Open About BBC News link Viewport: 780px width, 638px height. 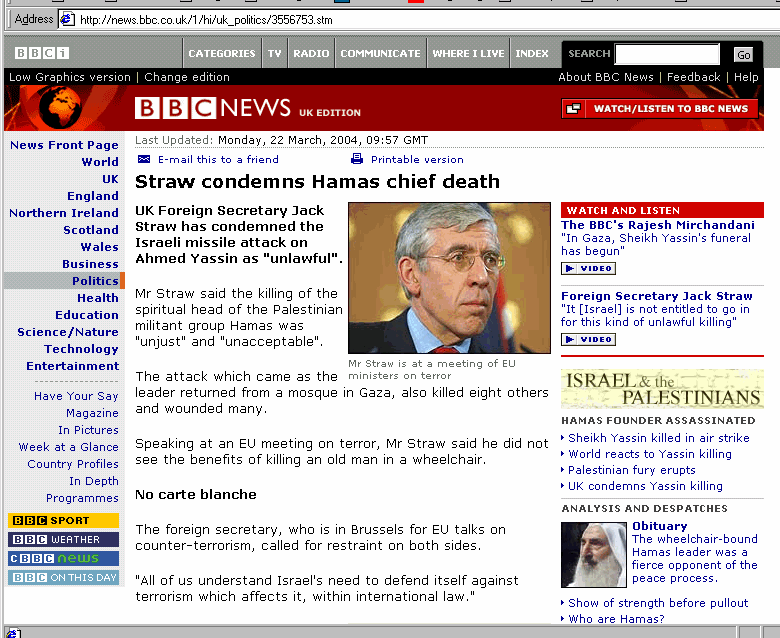pos(606,77)
